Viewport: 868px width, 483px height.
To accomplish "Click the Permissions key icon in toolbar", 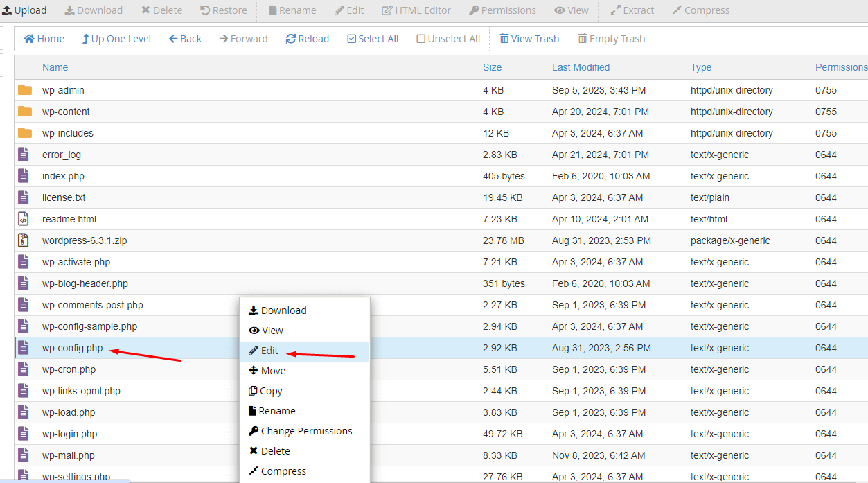I will click(x=474, y=10).
